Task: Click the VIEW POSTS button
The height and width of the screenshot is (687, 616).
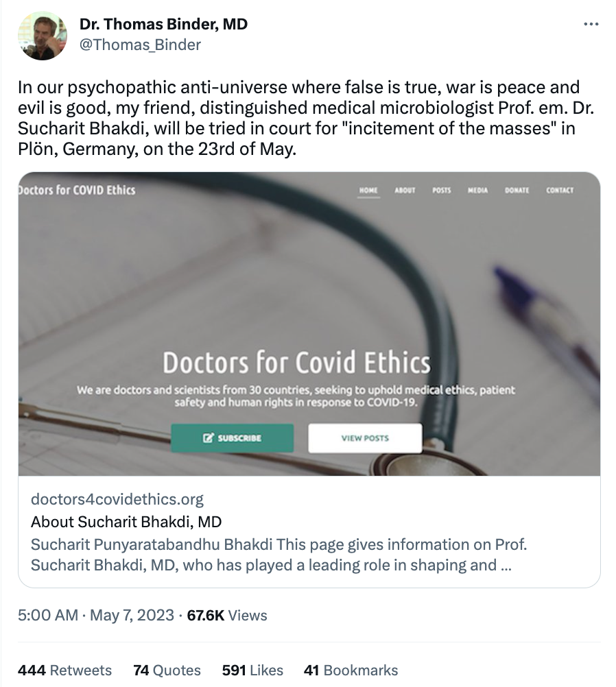Action: [x=364, y=438]
